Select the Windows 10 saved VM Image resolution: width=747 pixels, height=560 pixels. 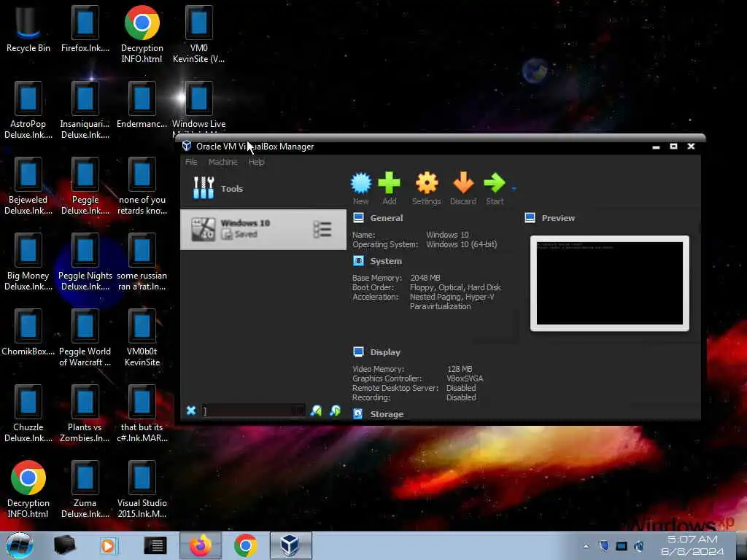click(263, 230)
